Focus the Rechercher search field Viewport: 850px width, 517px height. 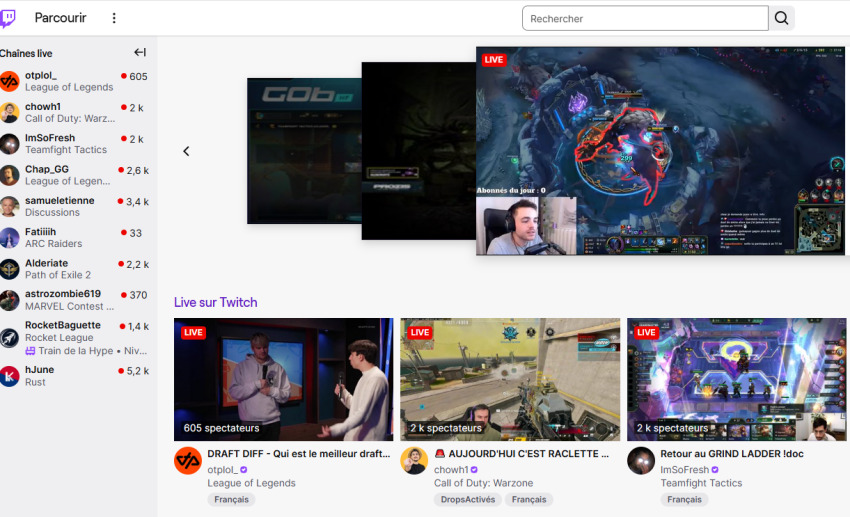tap(645, 18)
